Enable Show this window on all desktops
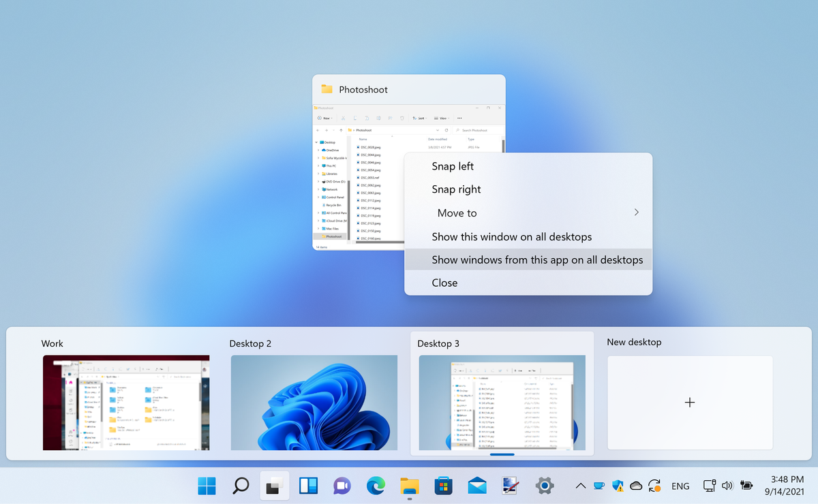 (x=512, y=236)
